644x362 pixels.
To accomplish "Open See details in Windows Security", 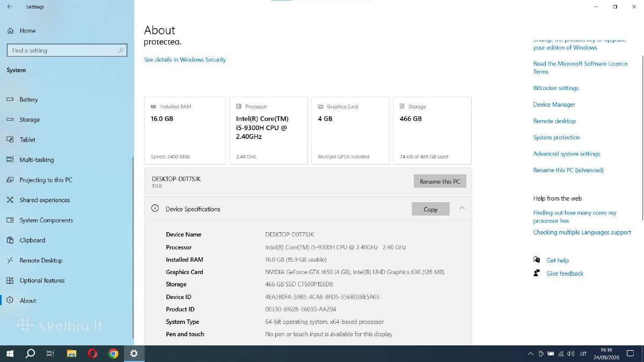I will coord(185,60).
